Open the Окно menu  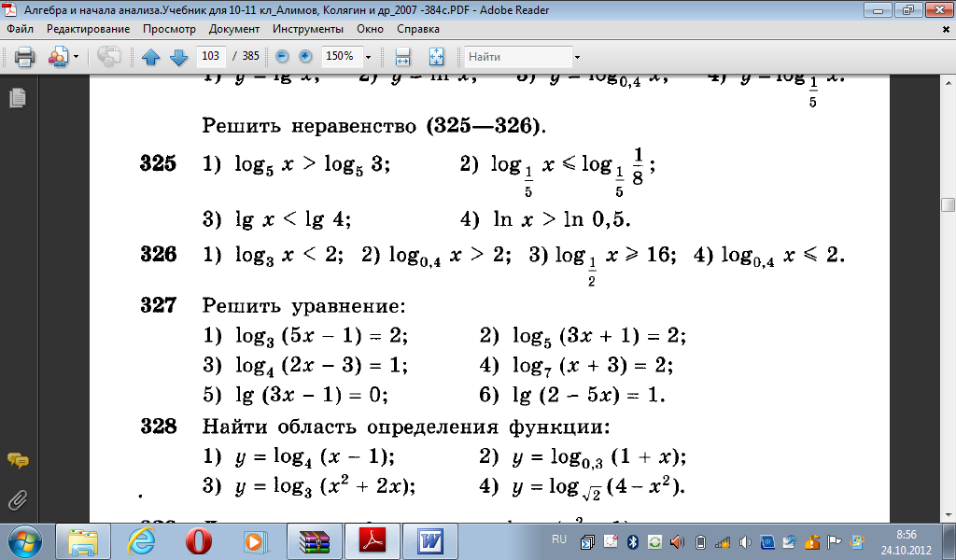[370, 29]
